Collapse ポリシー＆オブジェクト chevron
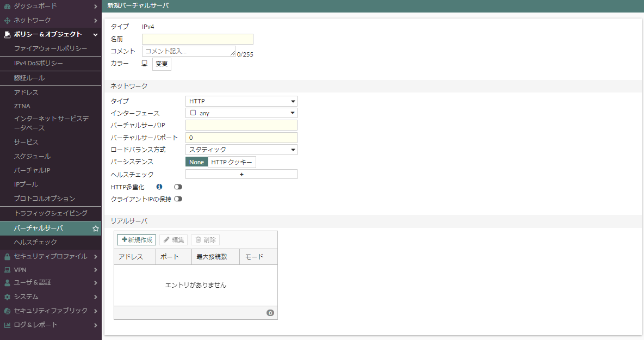The image size is (644, 340). click(x=96, y=34)
